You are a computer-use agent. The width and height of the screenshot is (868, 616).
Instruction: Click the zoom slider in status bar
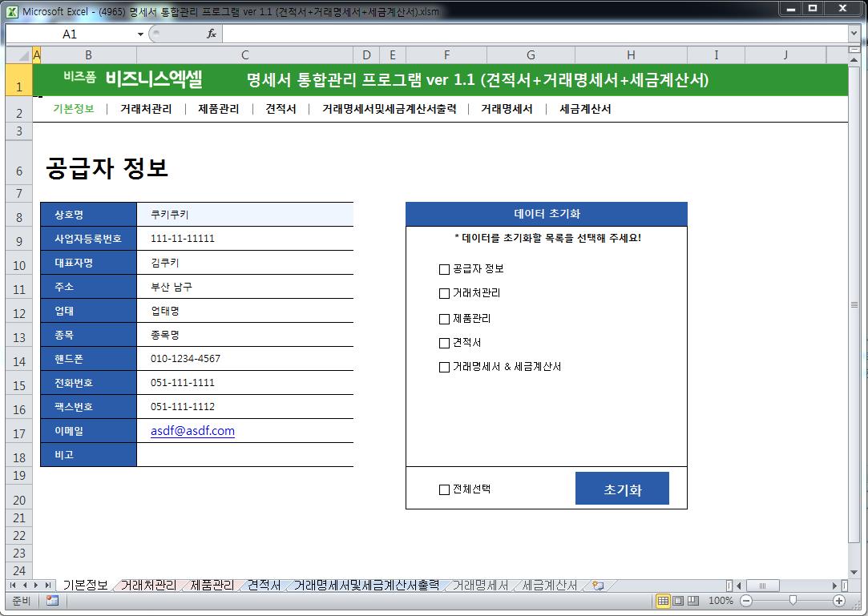pos(793,601)
